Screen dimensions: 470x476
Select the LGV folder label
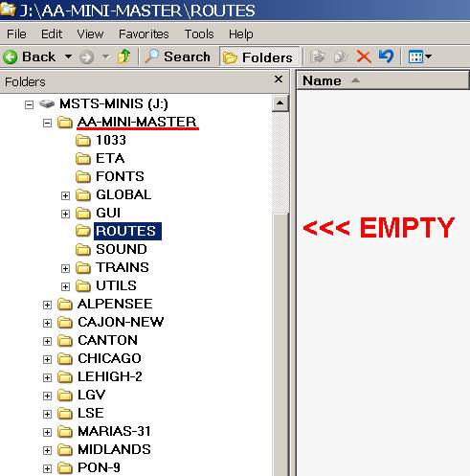[x=92, y=395]
